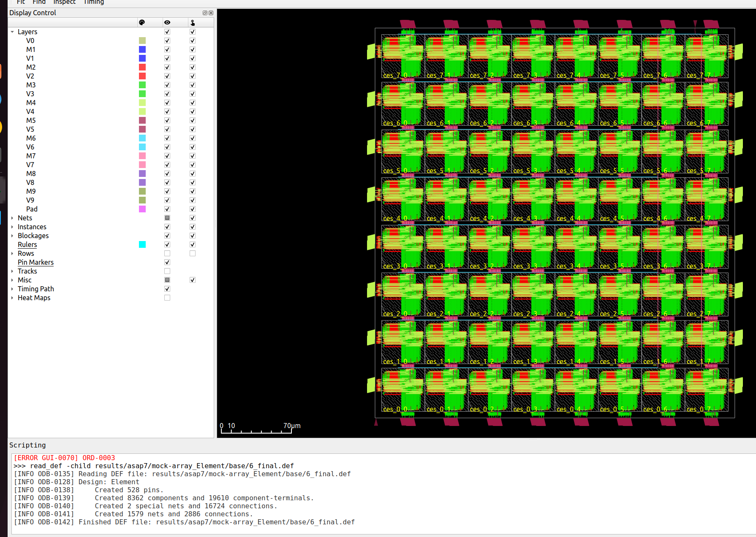Expand the Instances tree item
This screenshot has width=756, height=537.
12,227
